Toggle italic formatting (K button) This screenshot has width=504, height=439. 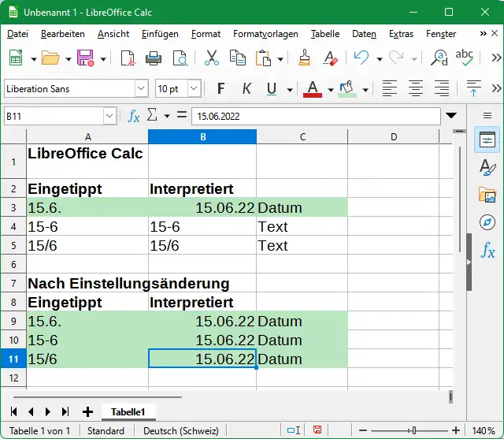[246, 88]
